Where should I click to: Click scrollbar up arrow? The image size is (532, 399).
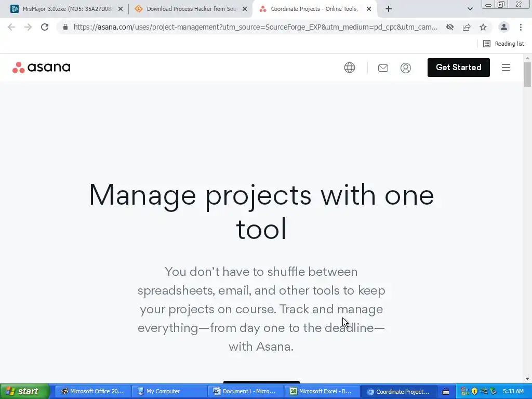[527, 58]
